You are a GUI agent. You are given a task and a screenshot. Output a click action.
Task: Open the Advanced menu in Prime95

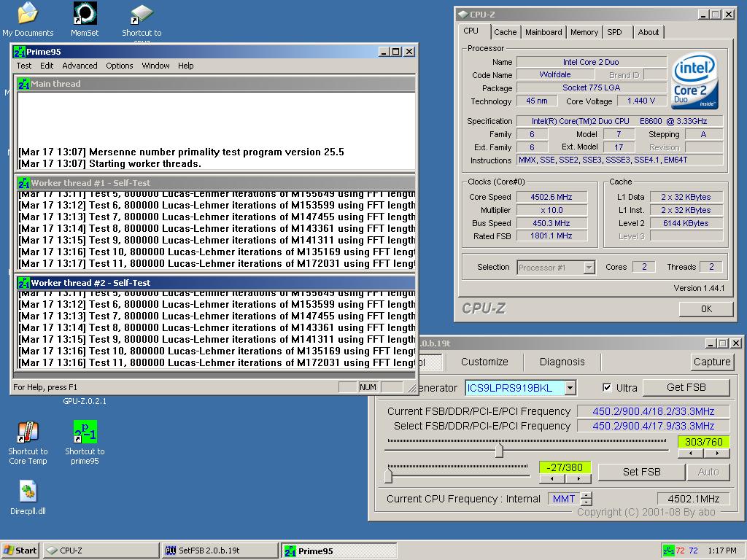click(80, 66)
